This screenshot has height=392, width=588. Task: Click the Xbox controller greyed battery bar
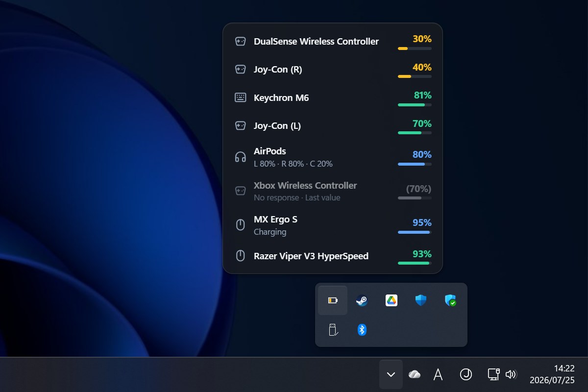[x=415, y=198]
